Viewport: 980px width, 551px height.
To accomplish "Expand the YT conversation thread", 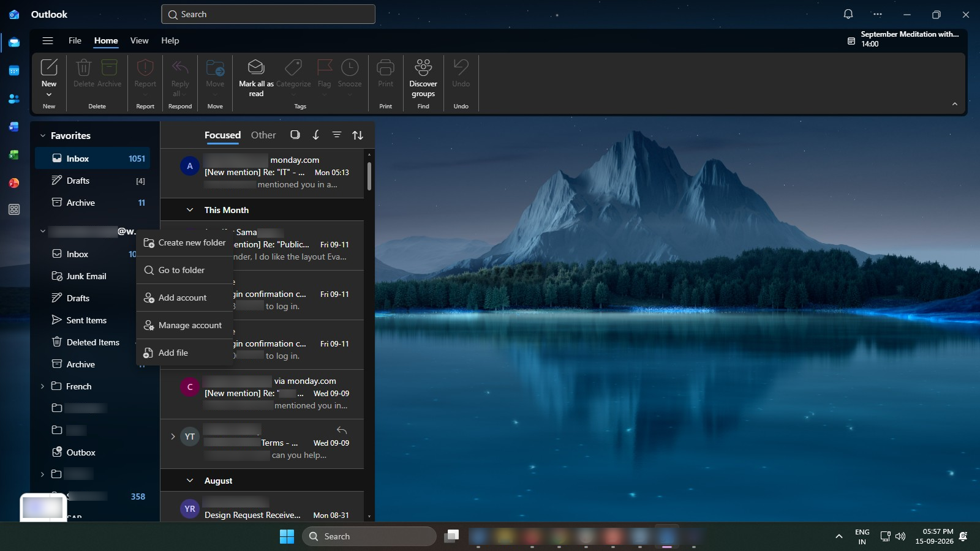I will click(x=173, y=437).
